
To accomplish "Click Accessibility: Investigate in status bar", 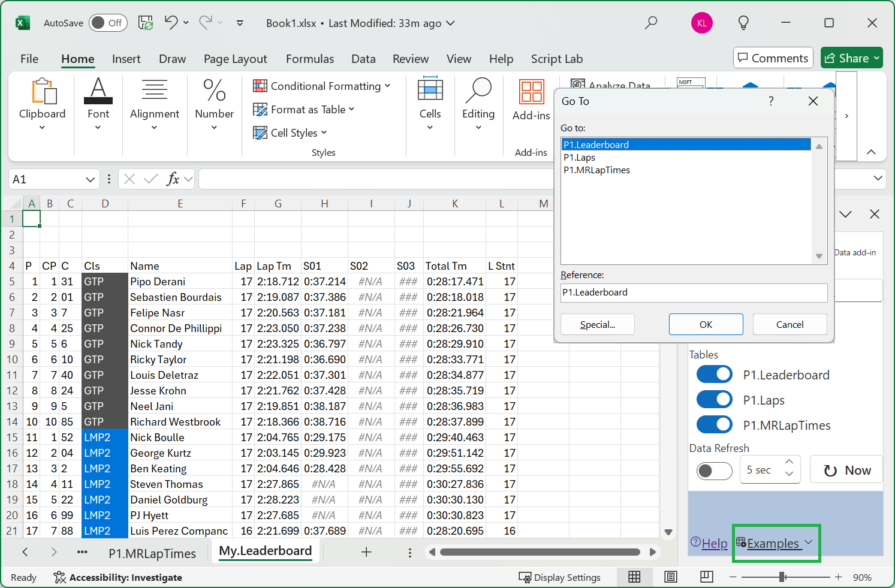I will click(x=117, y=577).
